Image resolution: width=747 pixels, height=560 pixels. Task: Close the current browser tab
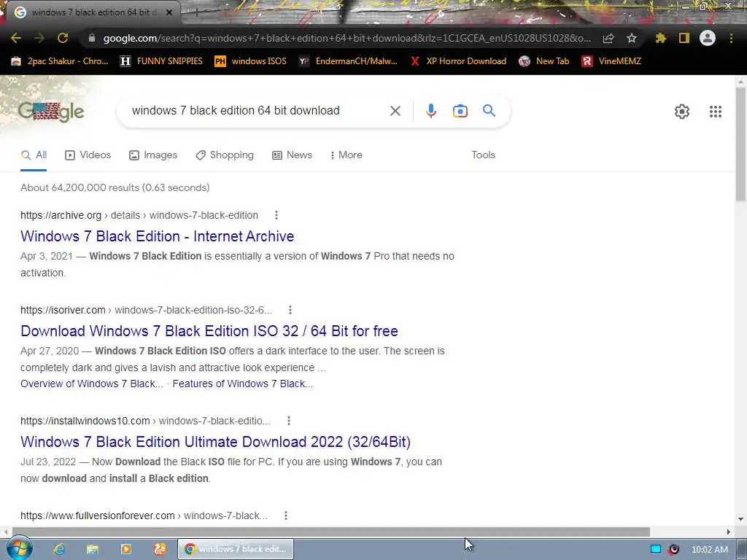pyautogui.click(x=169, y=12)
